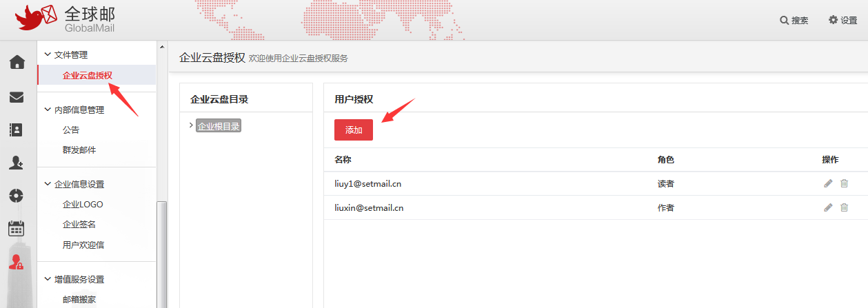Edit permission for liuy1@setmail.cn
The width and height of the screenshot is (868, 308).
828,183
